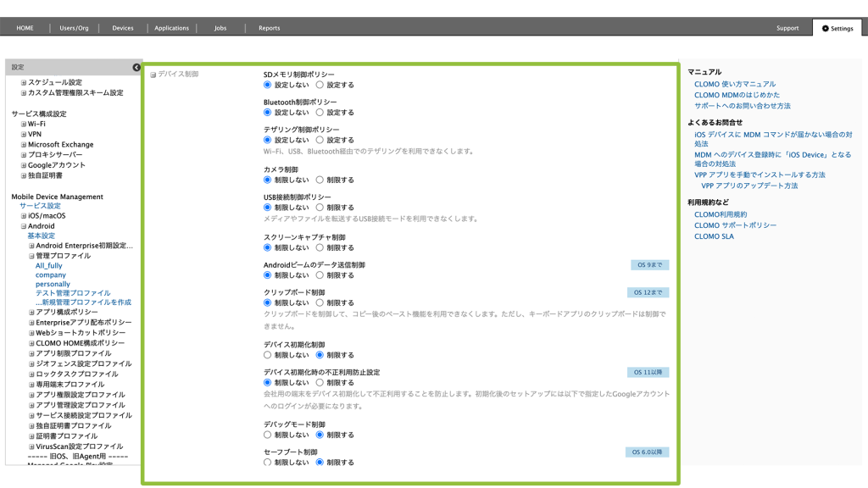Select 制限する for スクリーンキャプチャ制御

point(320,247)
